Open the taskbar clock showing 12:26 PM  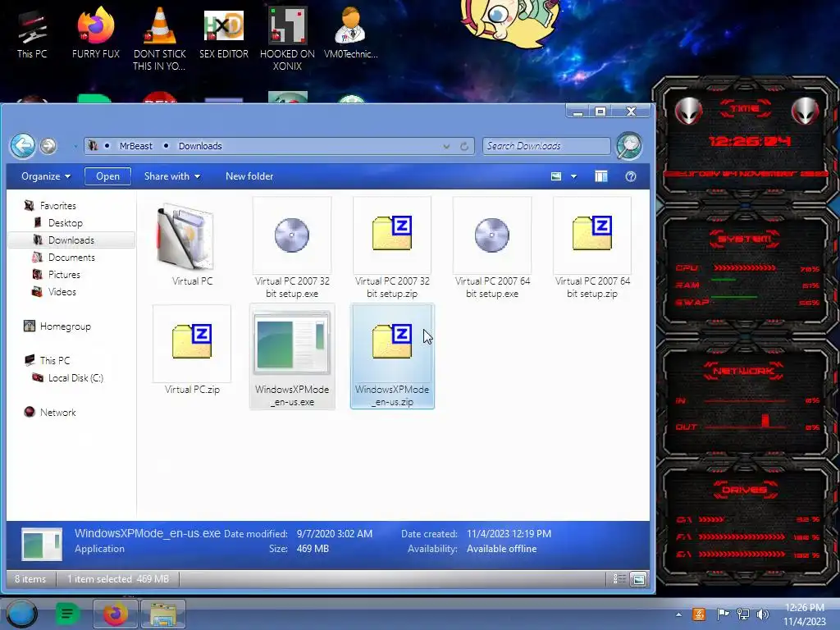point(804,614)
